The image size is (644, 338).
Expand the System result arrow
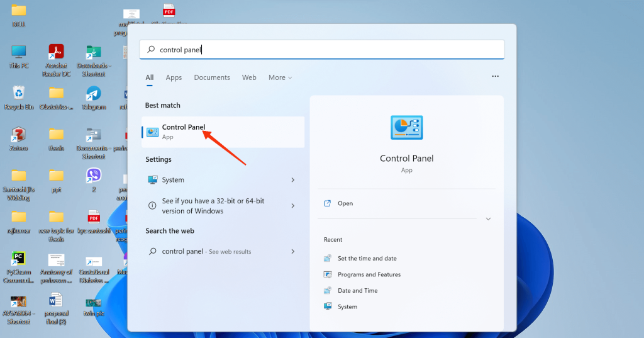tap(293, 179)
